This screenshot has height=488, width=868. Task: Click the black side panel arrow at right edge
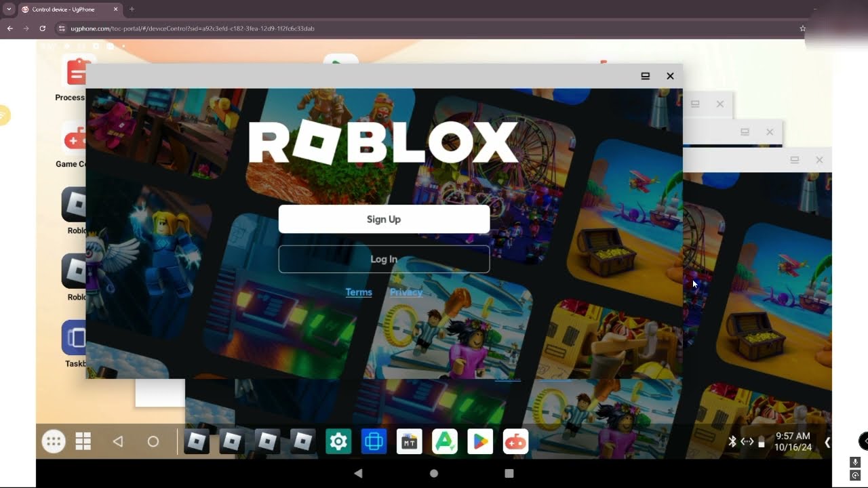click(x=863, y=441)
